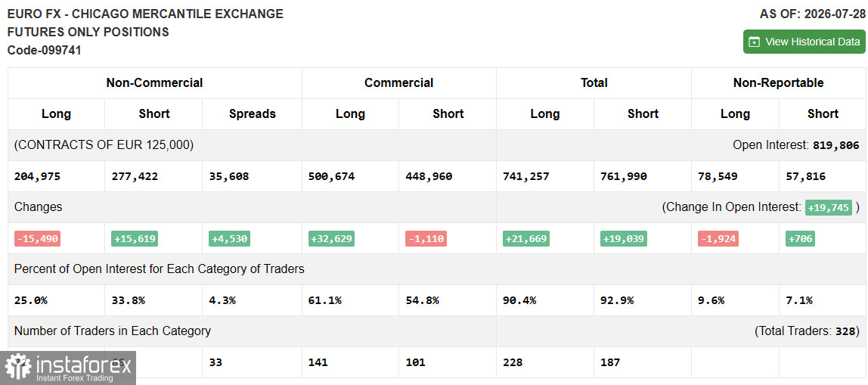Image resolution: width=868 pixels, height=385 pixels.
Task: Click the green +15,619 change badge
Action: pos(135,239)
